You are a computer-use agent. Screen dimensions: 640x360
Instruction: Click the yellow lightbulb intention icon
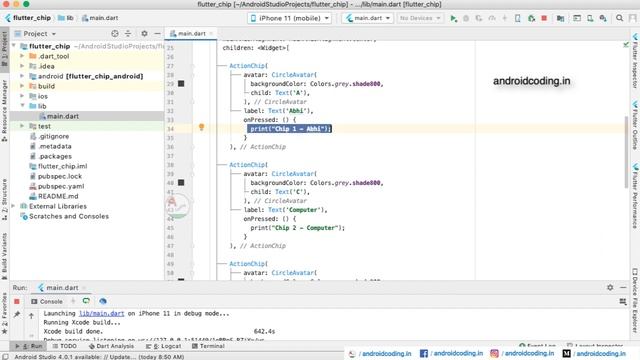click(x=201, y=127)
